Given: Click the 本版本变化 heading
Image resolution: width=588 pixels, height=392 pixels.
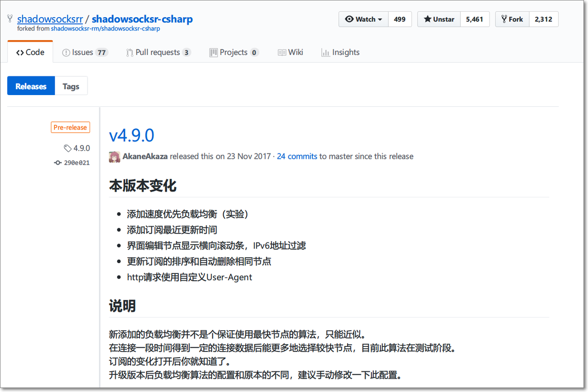Looking at the screenshot, I should 142,186.
